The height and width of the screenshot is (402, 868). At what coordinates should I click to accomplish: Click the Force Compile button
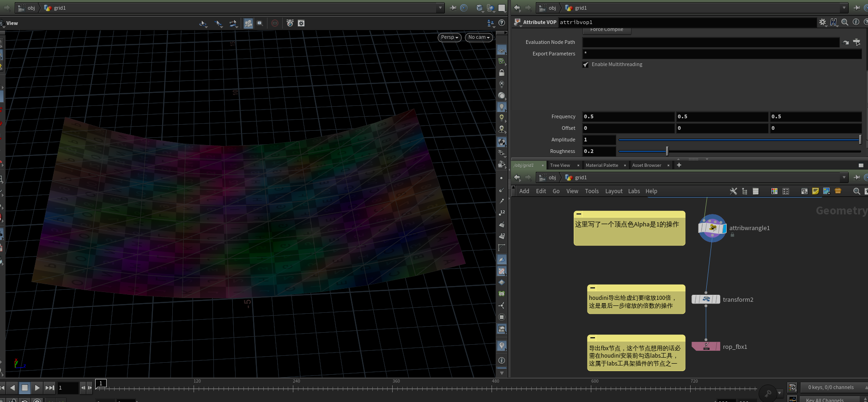(x=607, y=30)
